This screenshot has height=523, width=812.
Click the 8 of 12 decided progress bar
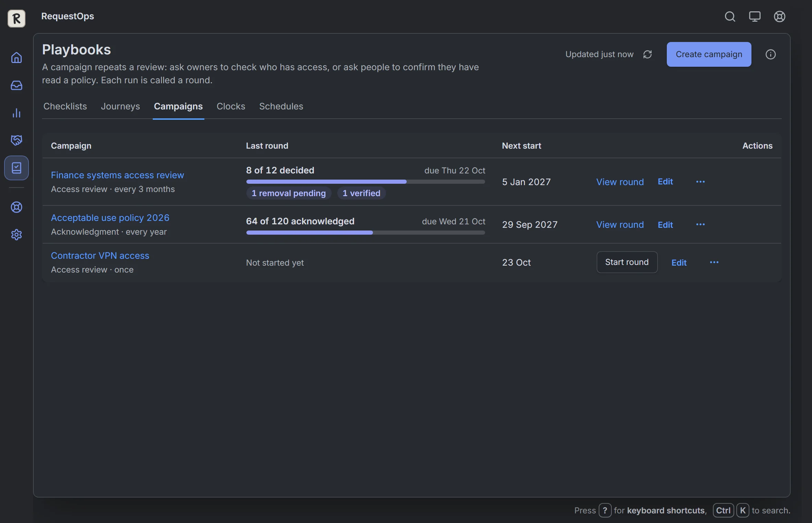tap(365, 182)
